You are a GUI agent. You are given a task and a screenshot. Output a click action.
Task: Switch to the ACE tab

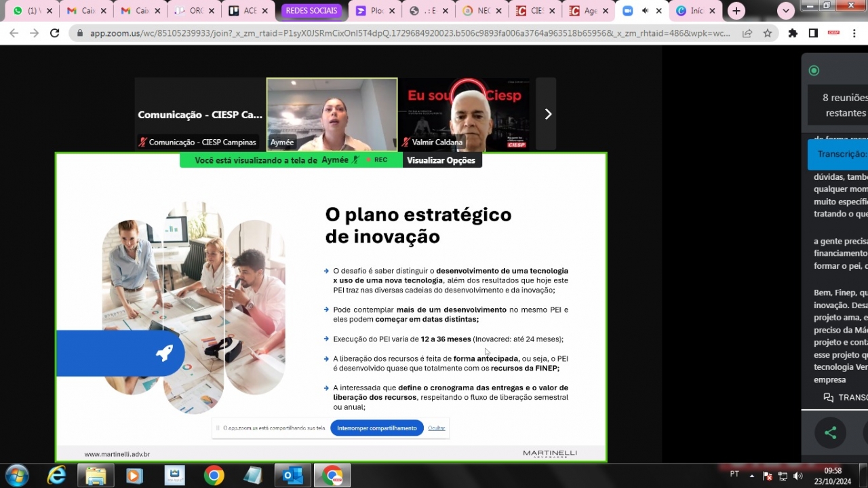click(x=248, y=10)
